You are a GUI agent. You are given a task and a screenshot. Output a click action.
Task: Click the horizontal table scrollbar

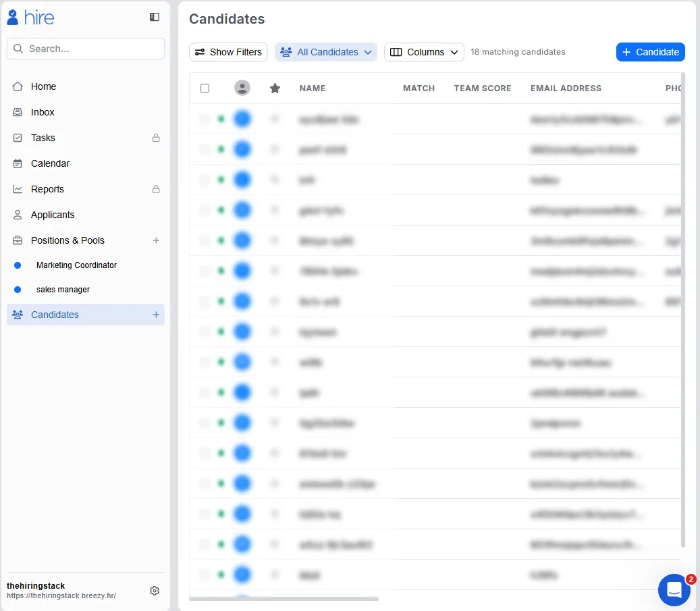click(x=284, y=598)
